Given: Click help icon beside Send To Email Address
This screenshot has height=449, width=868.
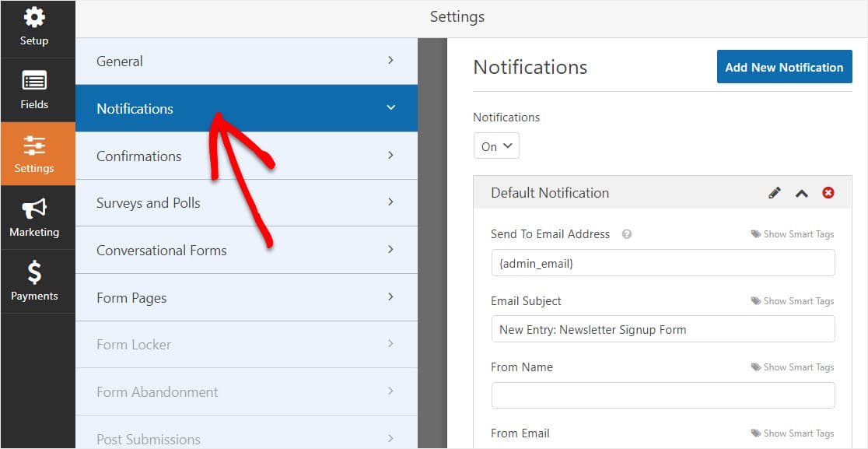Looking at the screenshot, I should [x=627, y=234].
